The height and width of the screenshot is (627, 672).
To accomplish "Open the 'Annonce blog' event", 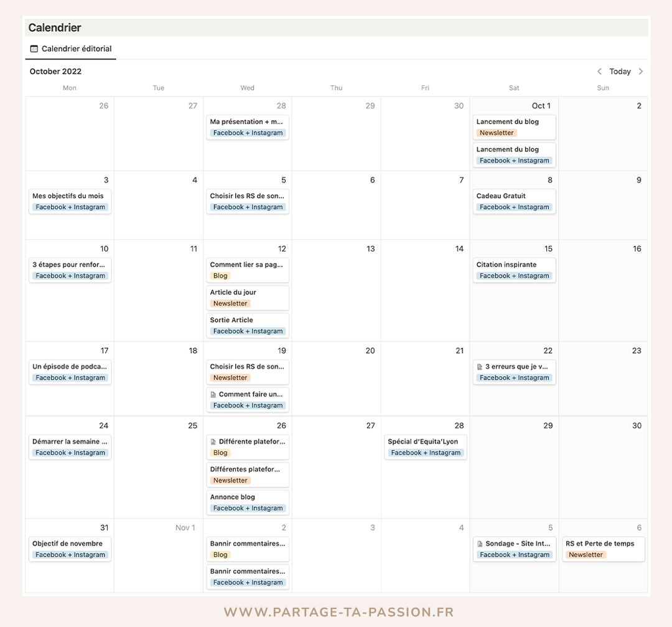I will (x=248, y=502).
